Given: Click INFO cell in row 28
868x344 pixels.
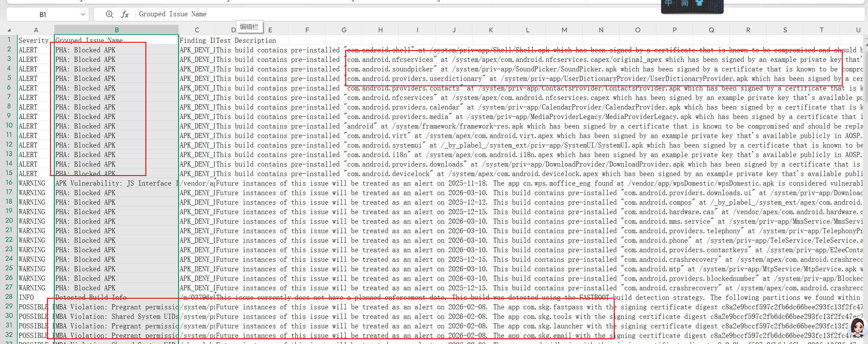Looking at the screenshot, I should [x=36, y=297].
